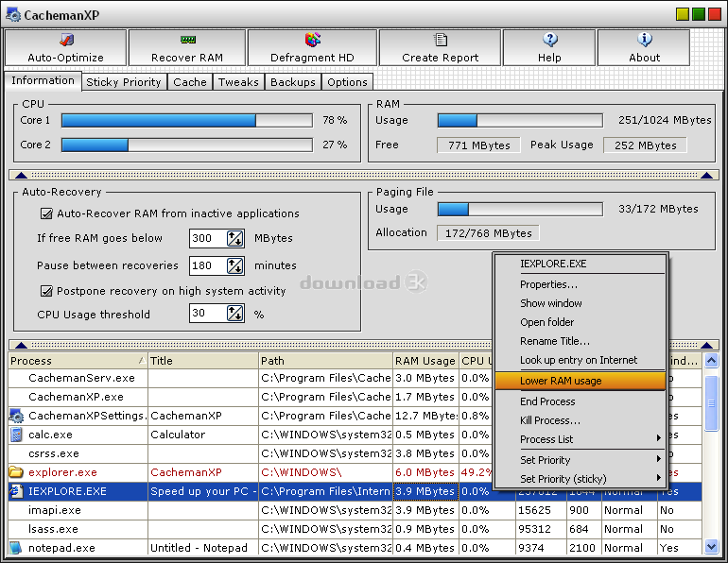The height and width of the screenshot is (563, 728).
Task: Expand the Set Priority submenu
Action: click(x=581, y=460)
